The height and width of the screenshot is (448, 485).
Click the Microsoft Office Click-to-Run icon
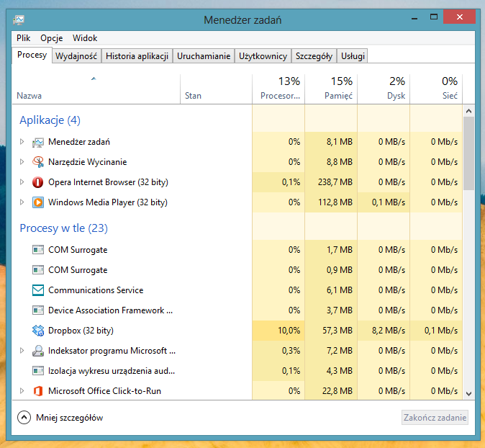(x=38, y=391)
